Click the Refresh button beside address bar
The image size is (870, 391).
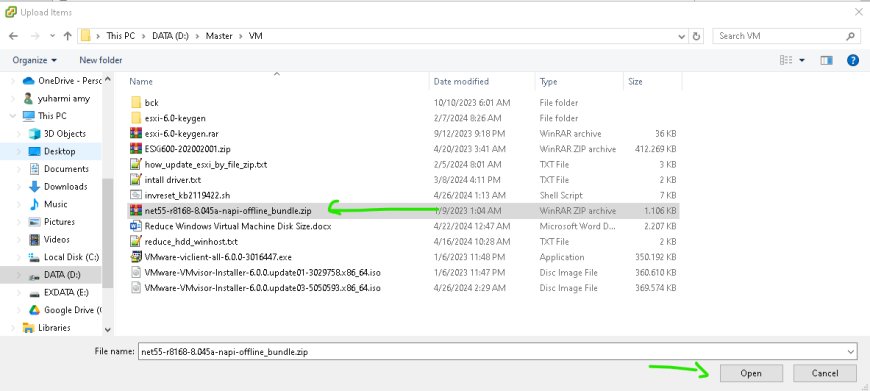click(x=697, y=36)
